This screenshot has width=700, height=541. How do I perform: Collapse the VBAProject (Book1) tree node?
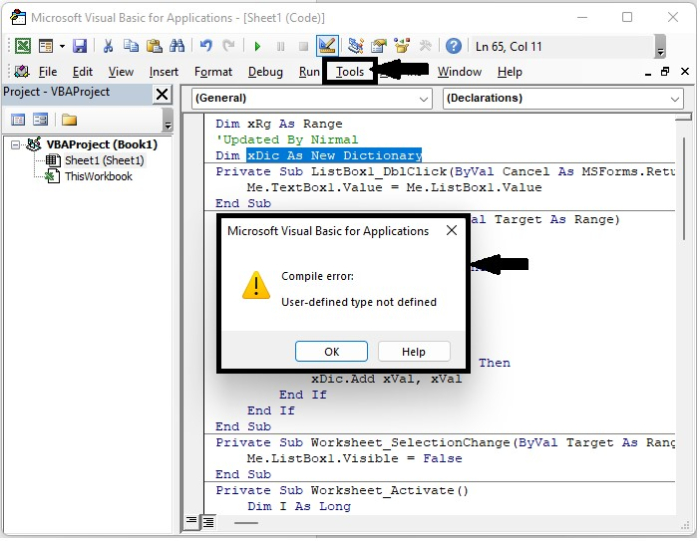point(15,145)
